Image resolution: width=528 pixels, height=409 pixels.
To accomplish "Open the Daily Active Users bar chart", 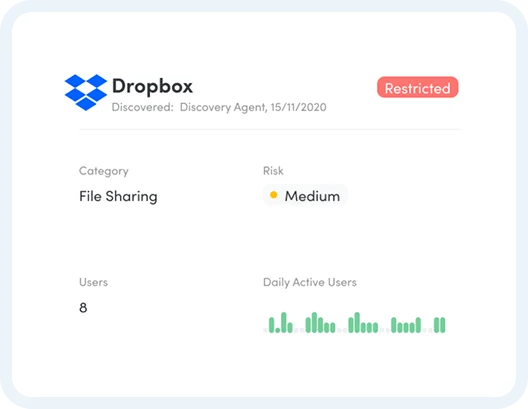I will coord(355,323).
